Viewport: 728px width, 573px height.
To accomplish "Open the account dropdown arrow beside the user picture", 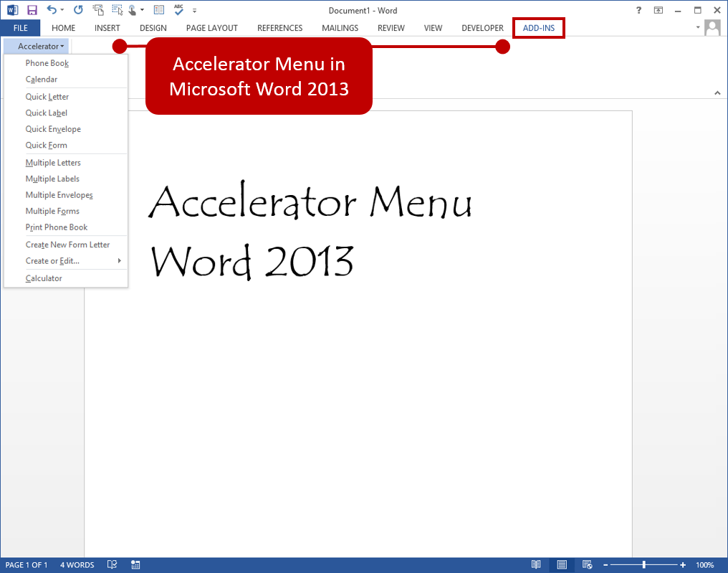I will click(698, 27).
